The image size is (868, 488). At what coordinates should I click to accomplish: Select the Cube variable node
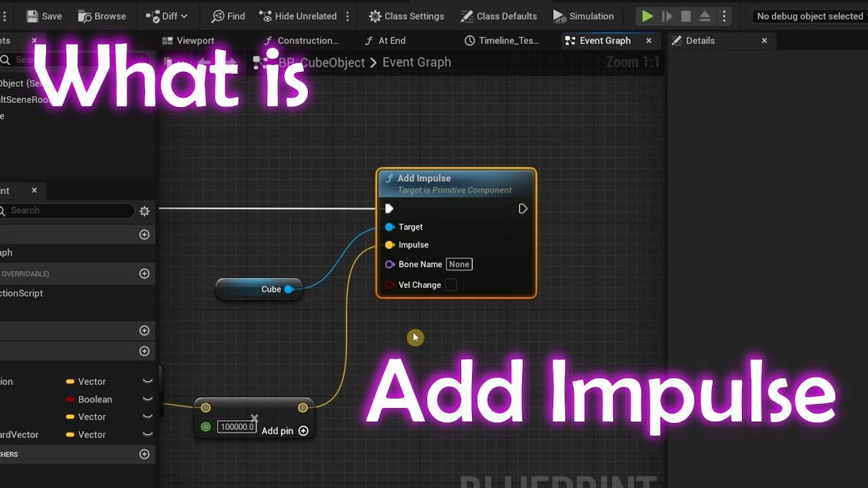258,289
